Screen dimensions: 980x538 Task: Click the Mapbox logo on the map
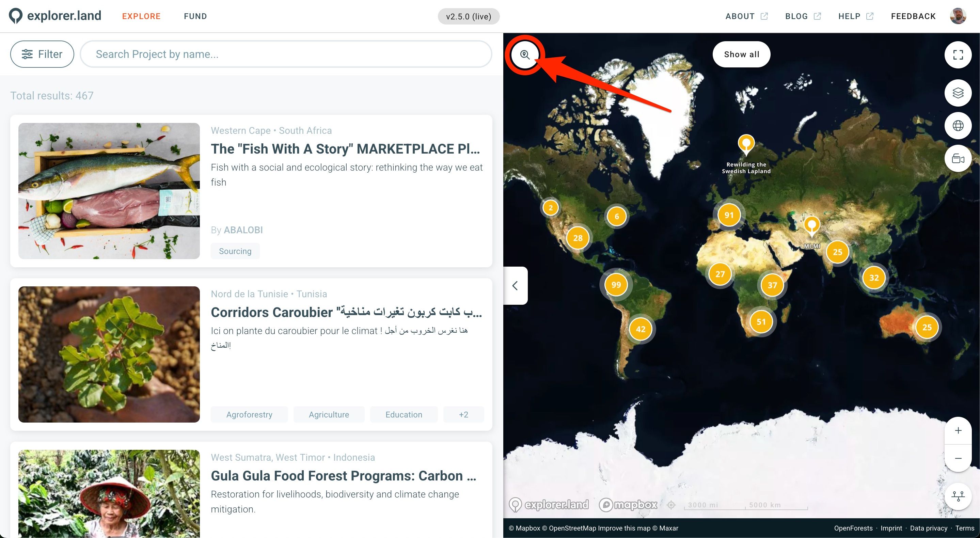point(628,505)
